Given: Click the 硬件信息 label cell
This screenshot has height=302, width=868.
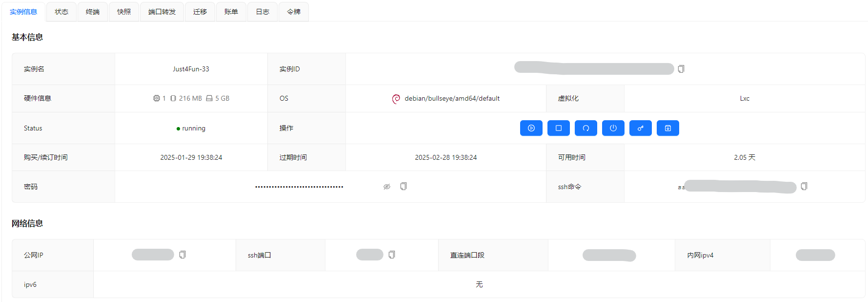Looking at the screenshot, I should pyautogui.click(x=63, y=98).
